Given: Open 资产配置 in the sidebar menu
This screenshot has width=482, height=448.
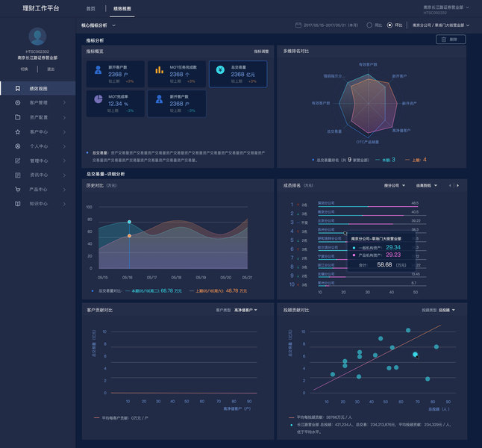Looking at the screenshot, I should pyautogui.click(x=38, y=117).
